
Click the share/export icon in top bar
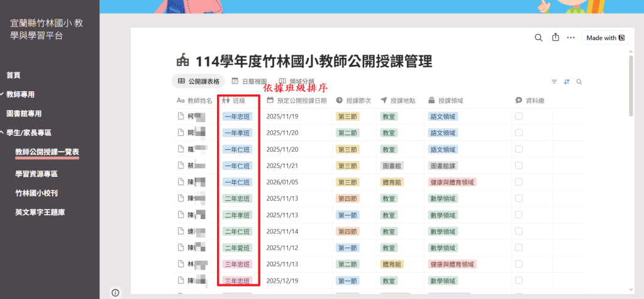(x=555, y=37)
